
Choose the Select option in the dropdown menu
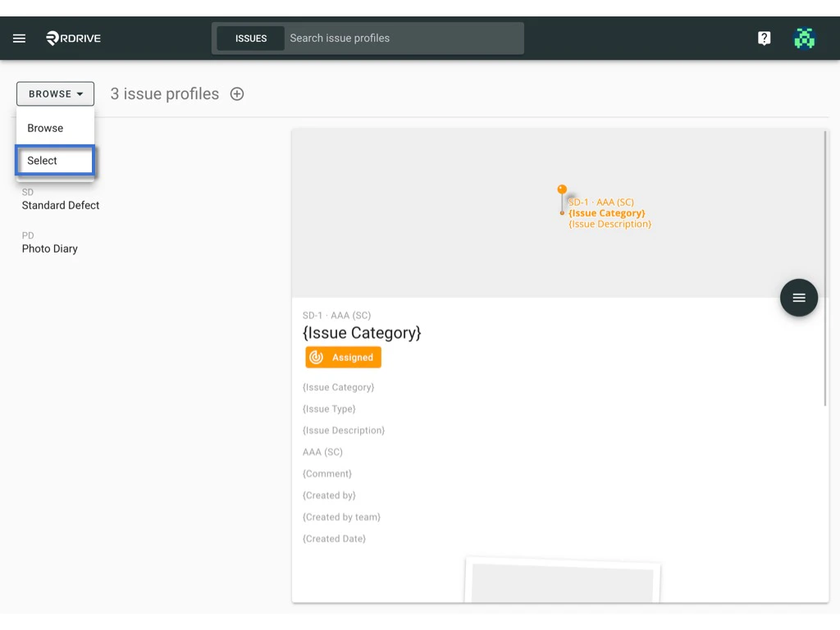point(43,160)
